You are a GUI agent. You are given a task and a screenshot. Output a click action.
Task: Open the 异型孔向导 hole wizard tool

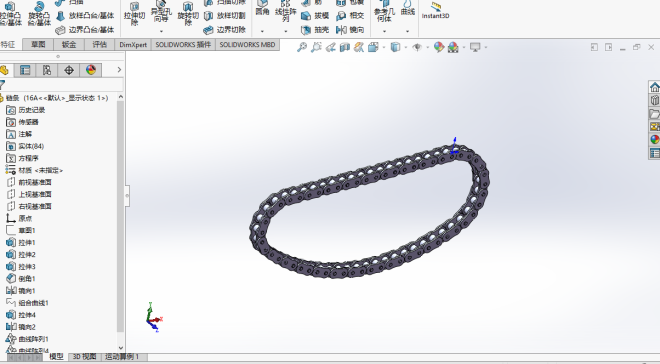[161, 13]
